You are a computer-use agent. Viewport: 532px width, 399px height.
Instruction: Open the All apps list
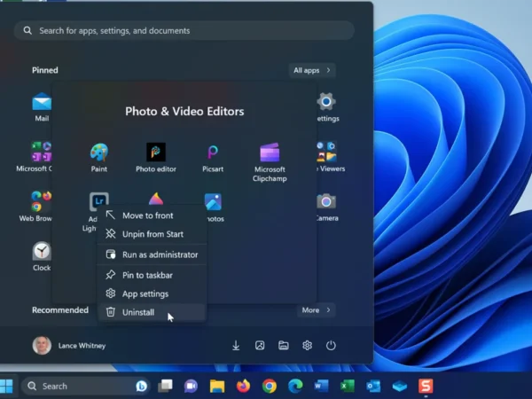312,70
